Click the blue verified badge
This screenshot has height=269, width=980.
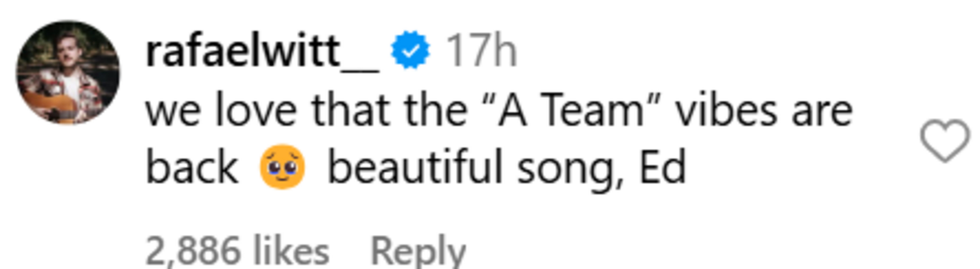(410, 50)
